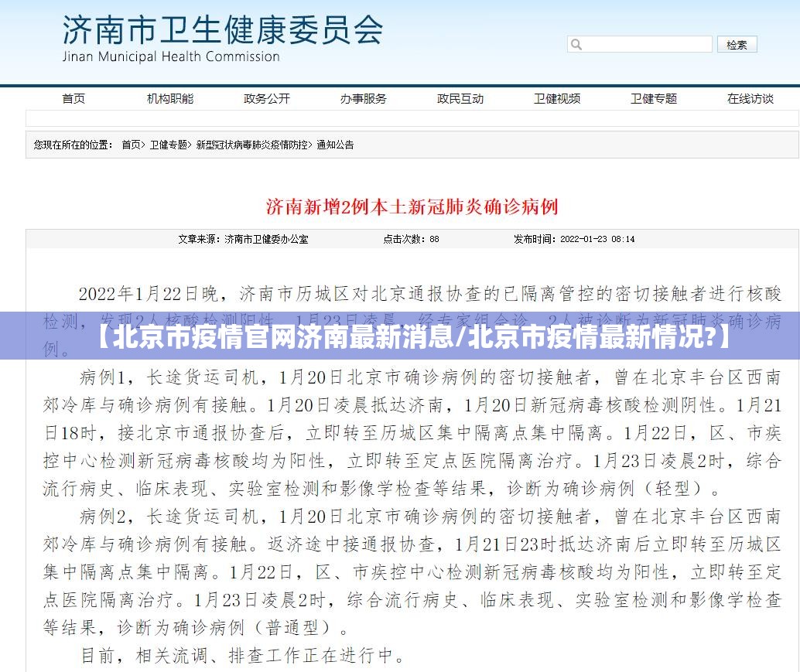Select 政务公开 in the navigation bar

(267, 98)
